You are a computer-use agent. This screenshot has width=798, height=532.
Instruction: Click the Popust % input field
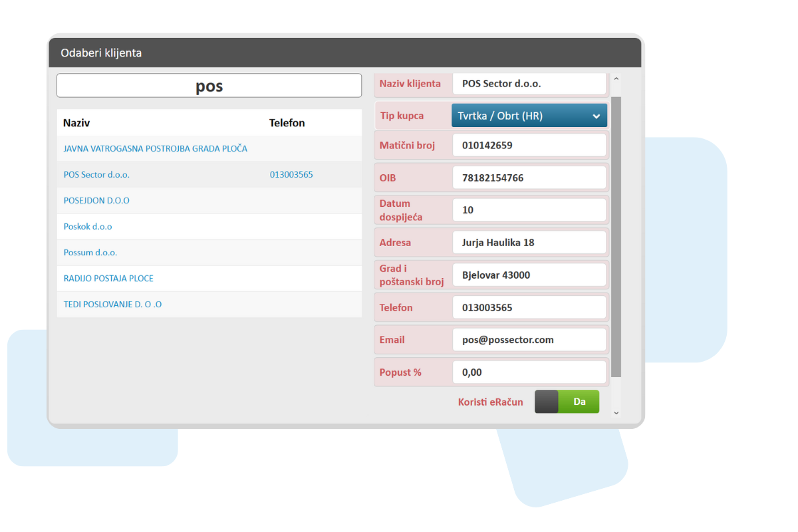click(529, 372)
